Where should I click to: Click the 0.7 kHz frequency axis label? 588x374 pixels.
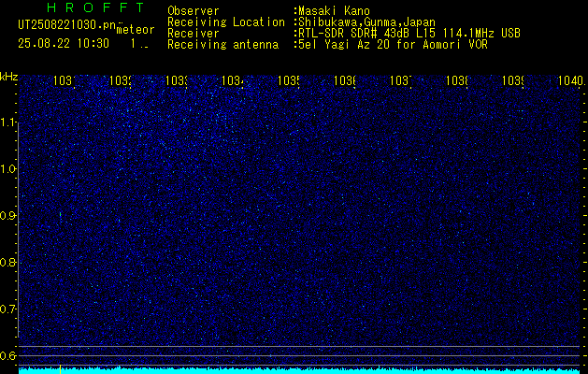pos(8,309)
